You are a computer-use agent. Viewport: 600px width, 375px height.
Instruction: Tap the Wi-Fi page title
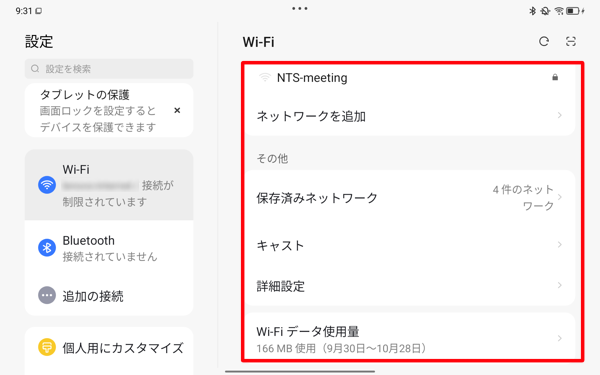pos(259,42)
